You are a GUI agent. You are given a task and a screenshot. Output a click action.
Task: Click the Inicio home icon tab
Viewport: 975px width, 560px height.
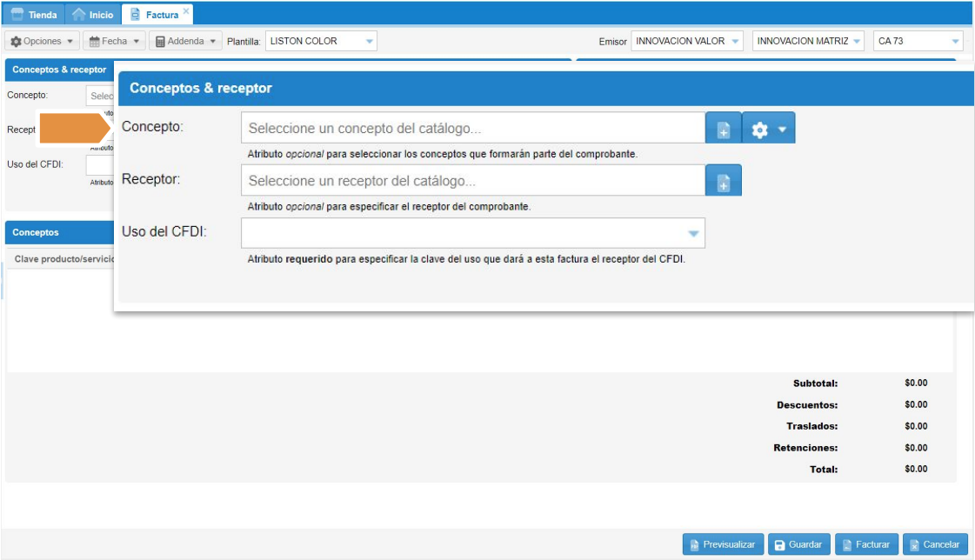[92, 15]
